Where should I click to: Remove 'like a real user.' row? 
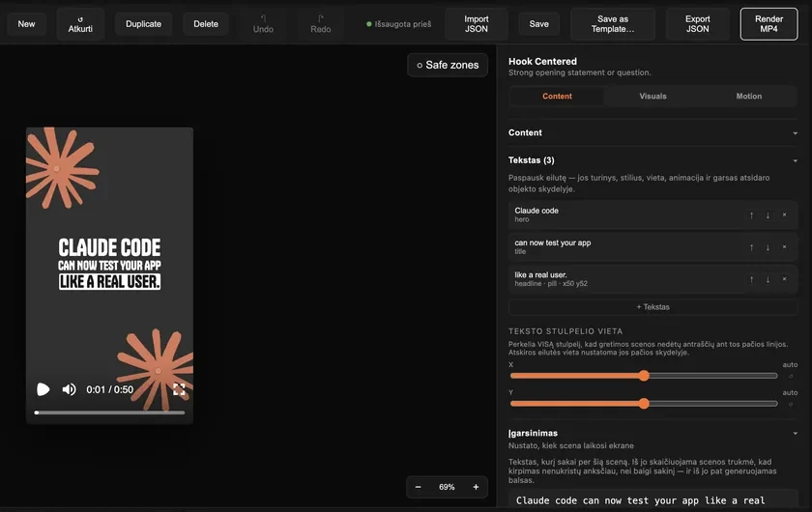pos(784,279)
